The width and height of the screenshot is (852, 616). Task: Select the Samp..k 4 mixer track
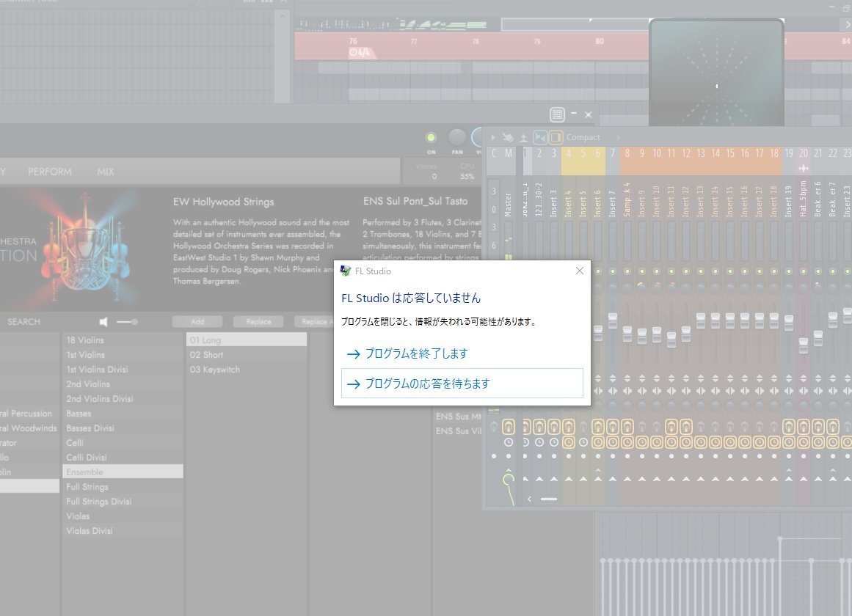627,199
